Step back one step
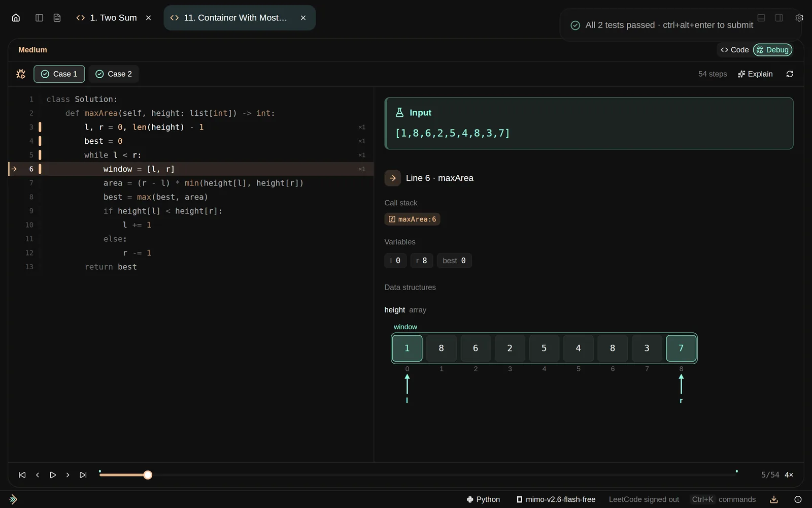 point(38,475)
